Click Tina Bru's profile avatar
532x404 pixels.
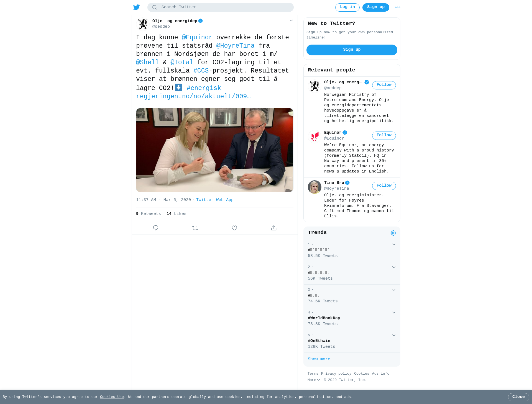(314, 187)
